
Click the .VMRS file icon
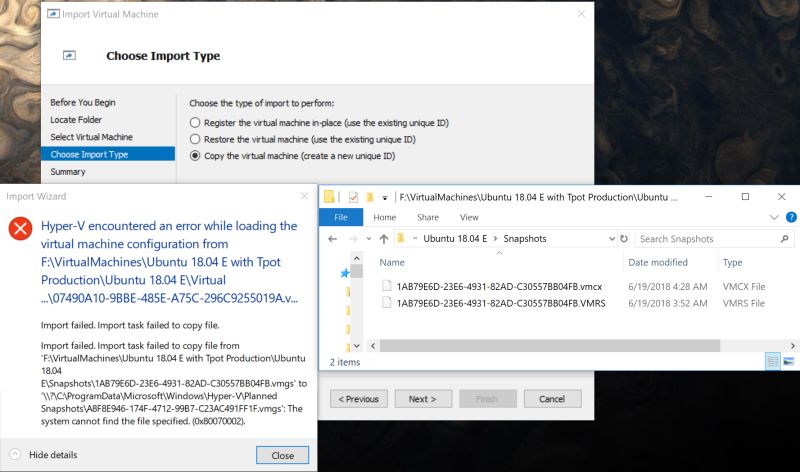click(387, 303)
